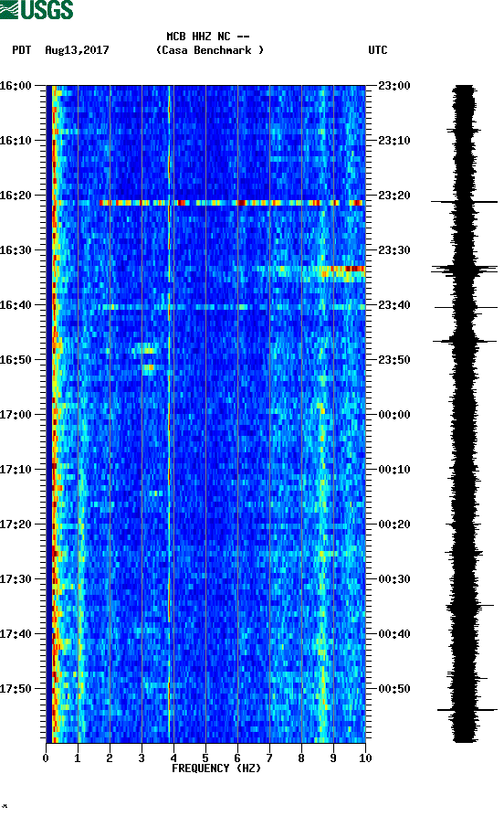The image size is (504, 816).
Task: Click the 23:00 UTC time label
Action: 394,85
